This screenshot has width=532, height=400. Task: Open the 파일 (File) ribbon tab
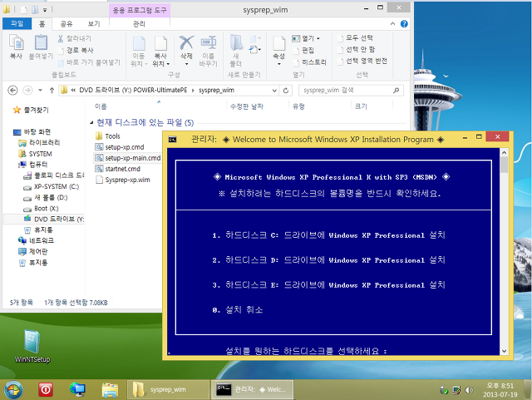(17, 23)
